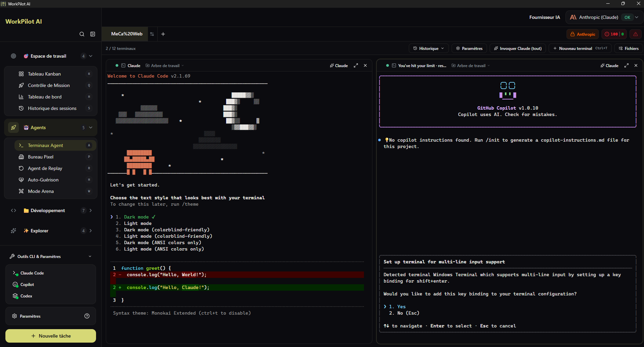Open Historique des sessions
The image size is (644, 347).
55,108
